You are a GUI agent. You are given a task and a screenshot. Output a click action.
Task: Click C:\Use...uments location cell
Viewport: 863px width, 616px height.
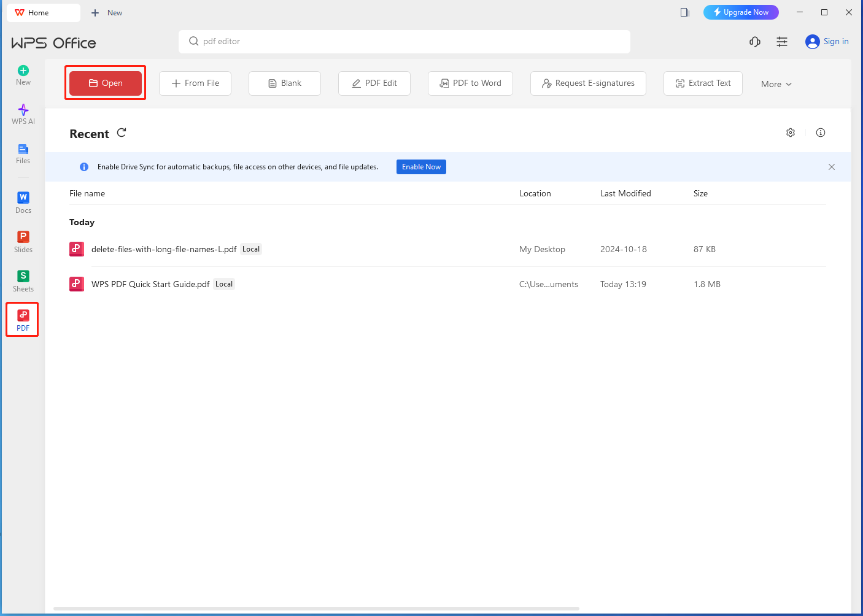[549, 284]
